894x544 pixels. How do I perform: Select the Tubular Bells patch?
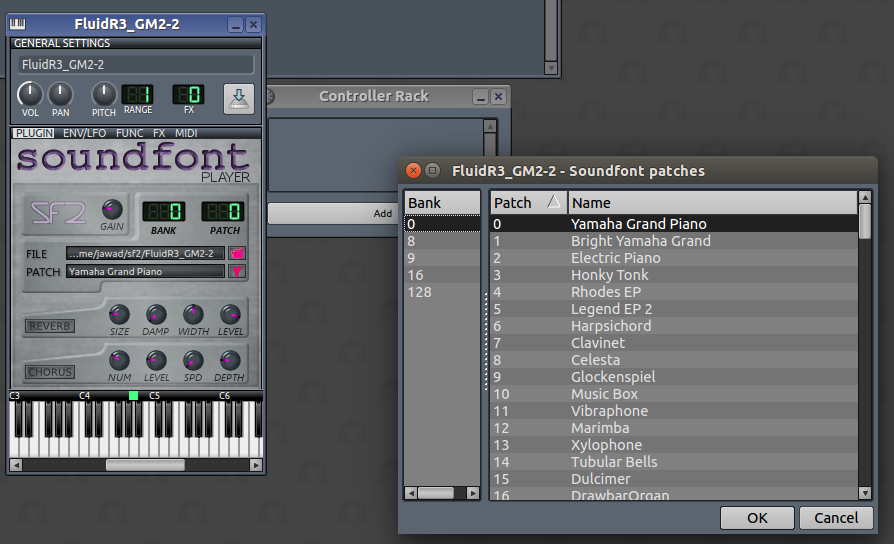[x=674, y=462]
